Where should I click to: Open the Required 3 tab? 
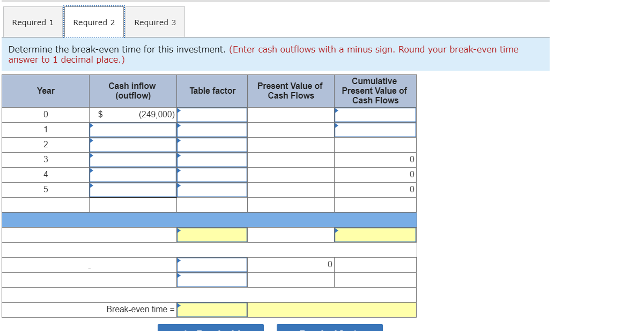(155, 22)
